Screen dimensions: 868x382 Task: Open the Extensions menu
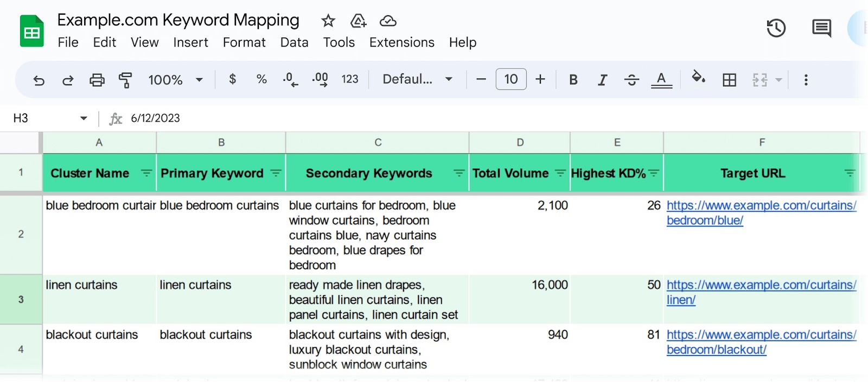(x=401, y=42)
